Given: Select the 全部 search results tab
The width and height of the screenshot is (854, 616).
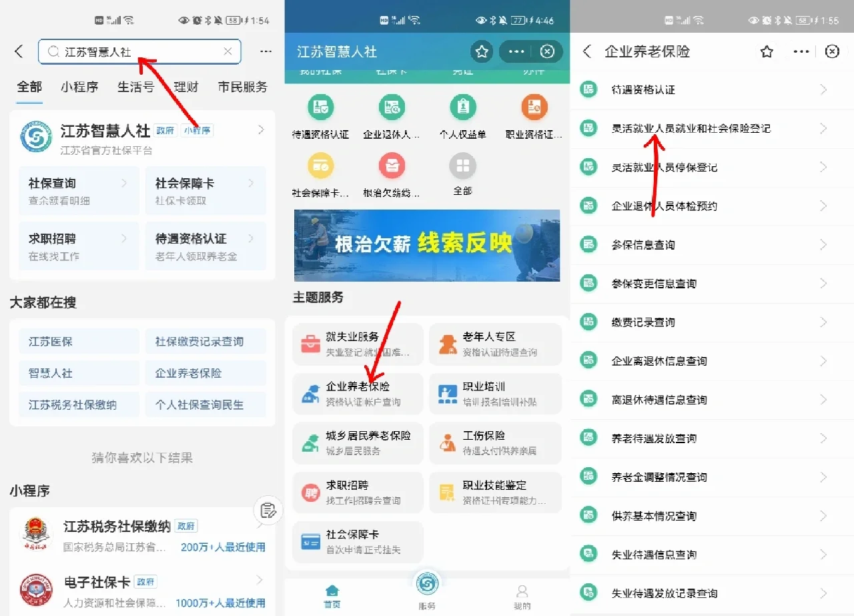Looking at the screenshot, I should [x=29, y=87].
